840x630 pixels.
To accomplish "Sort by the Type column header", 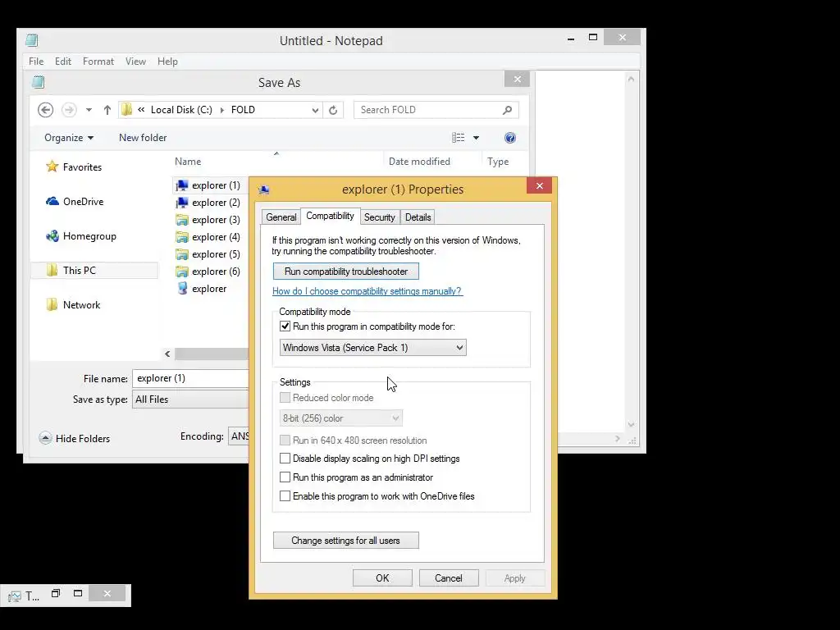I will pyautogui.click(x=498, y=162).
